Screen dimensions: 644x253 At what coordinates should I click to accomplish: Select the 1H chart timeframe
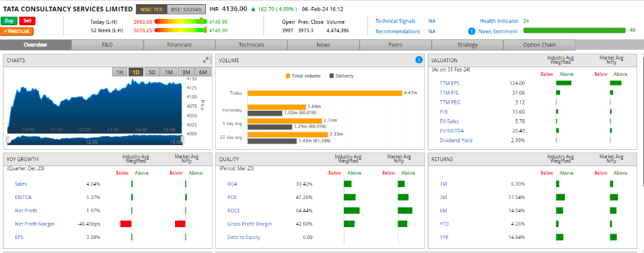coord(120,72)
